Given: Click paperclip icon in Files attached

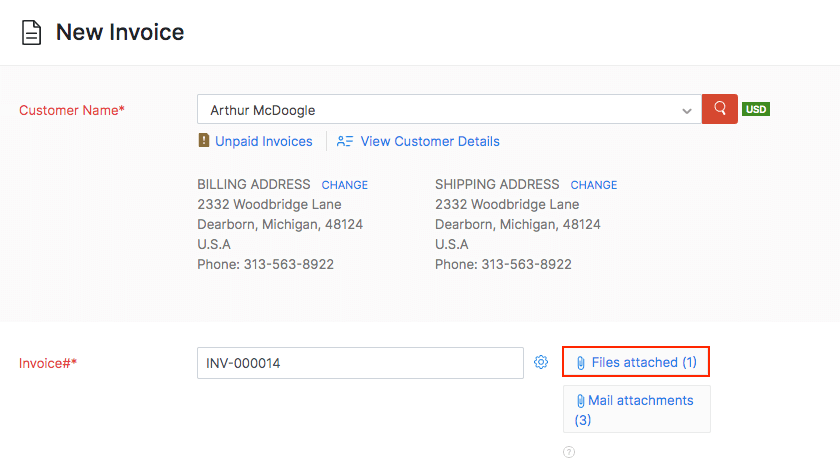Looking at the screenshot, I should pos(580,363).
